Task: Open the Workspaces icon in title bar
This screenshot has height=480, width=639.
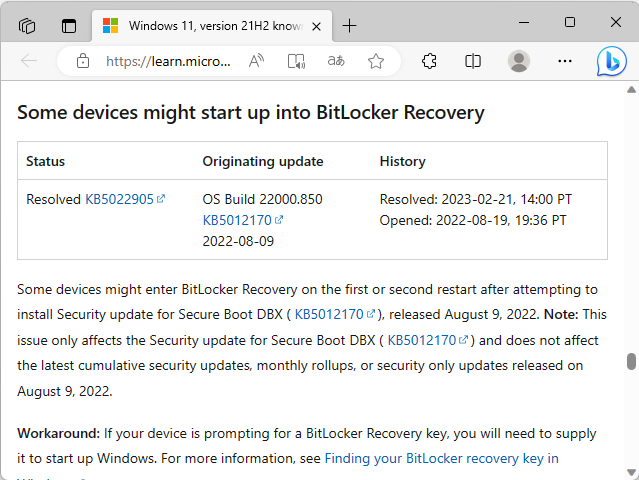Action: click(x=28, y=25)
